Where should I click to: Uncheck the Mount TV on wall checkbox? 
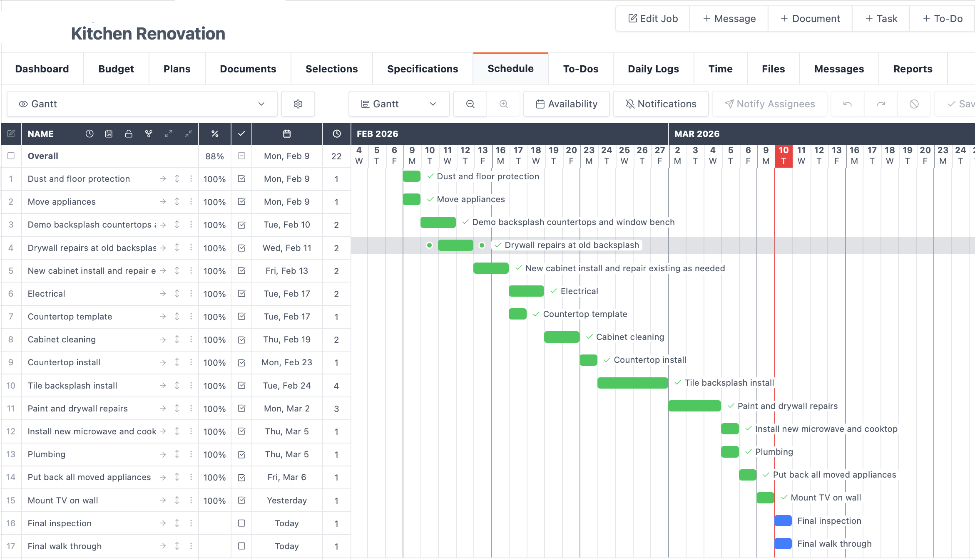241,501
